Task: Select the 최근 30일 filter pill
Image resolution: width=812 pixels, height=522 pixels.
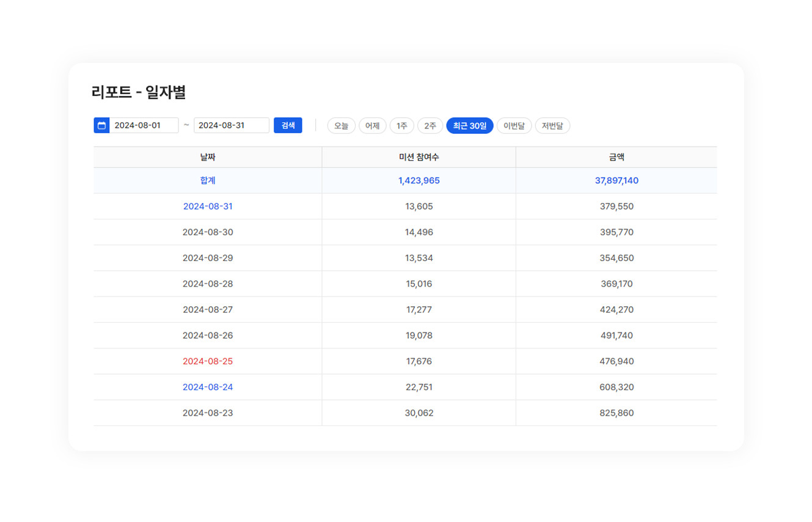Action: point(470,126)
